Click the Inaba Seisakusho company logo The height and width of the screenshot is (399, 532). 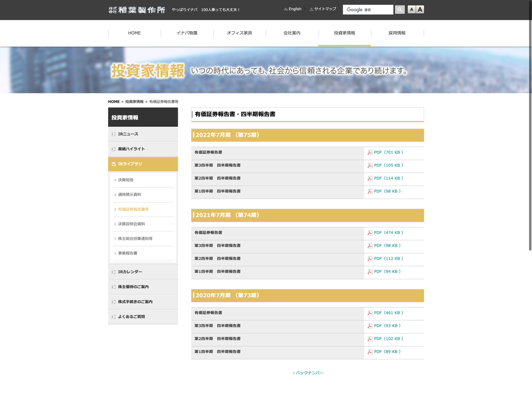click(x=137, y=10)
